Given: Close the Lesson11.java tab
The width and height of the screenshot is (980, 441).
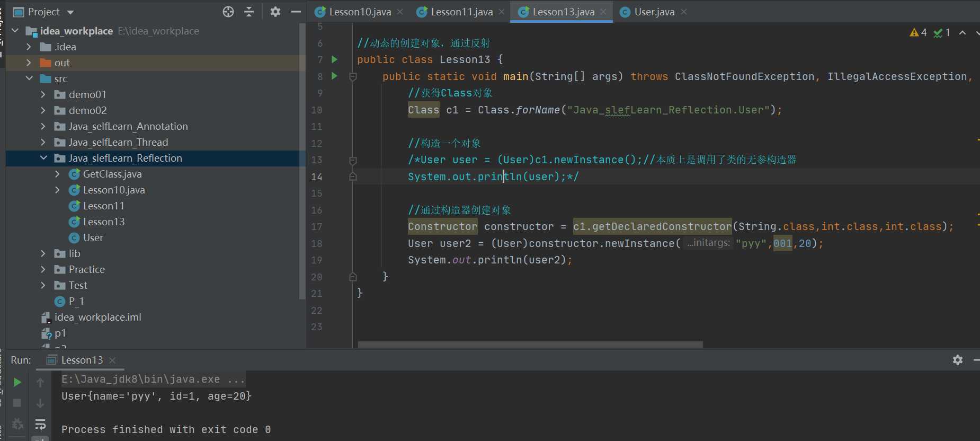Looking at the screenshot, I should tap(502, 12).
